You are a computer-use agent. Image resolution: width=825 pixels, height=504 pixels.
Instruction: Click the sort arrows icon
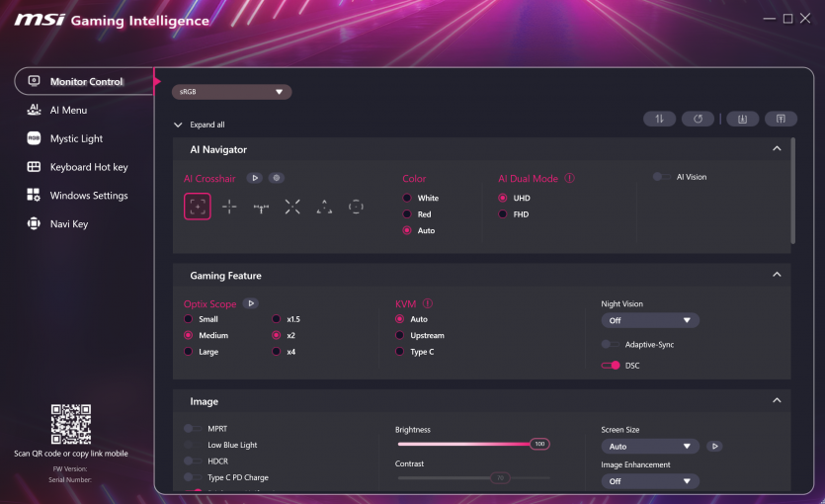pyautogui.click(x=659, y=119)
